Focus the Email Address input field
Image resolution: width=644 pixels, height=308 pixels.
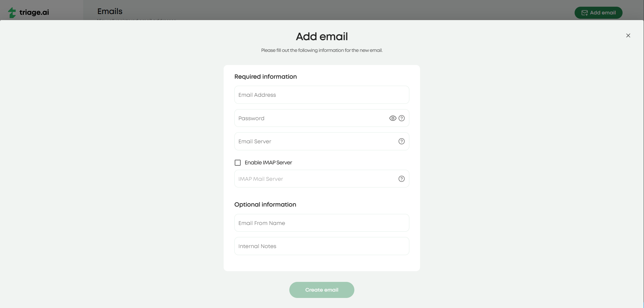click(321, 95)
